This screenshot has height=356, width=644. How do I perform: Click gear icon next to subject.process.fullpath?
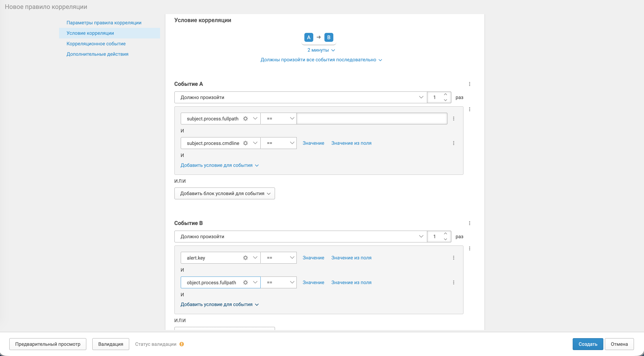pyautogui.click(x=245, y=119)
